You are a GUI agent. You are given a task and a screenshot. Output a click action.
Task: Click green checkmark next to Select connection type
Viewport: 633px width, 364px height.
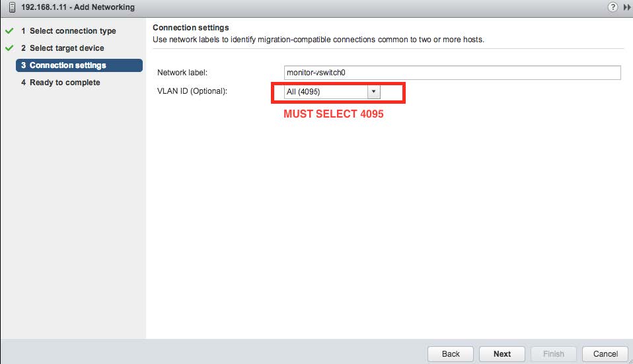pos(9,31)
